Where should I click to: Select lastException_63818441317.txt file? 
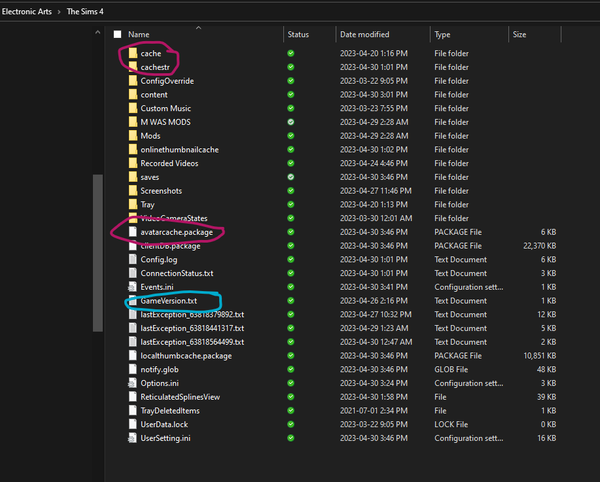192,328
